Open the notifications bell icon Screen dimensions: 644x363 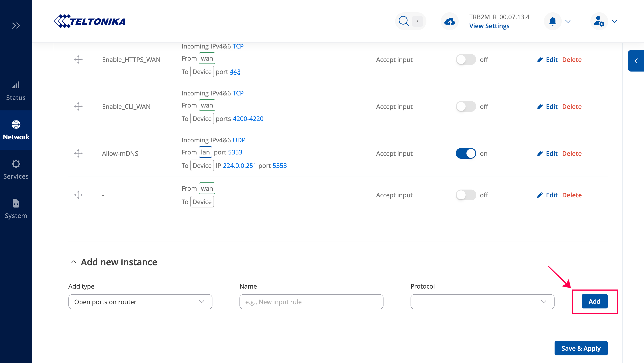click(x=553, y=21)
